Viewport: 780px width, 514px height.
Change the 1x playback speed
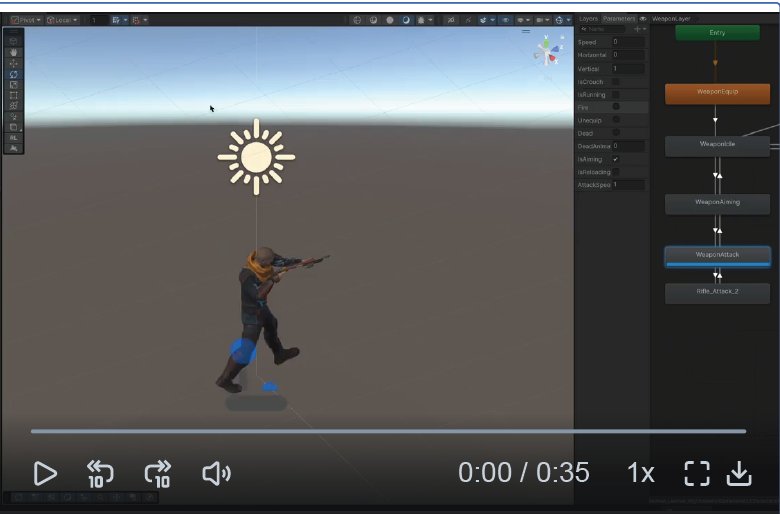pyautogui.click(x=641, y=473)
